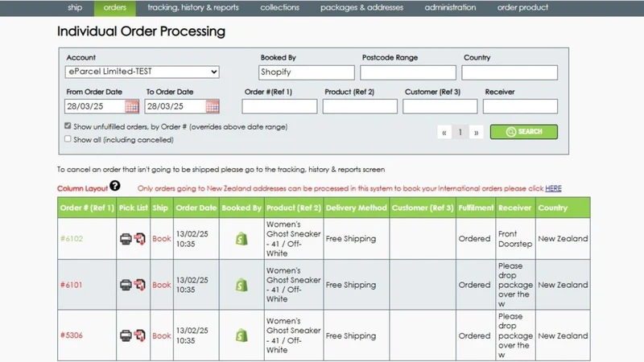The height and width of the screenshot is (362, 644).
Task: Open Column Layout help question mark
Action: click(115, 186)
